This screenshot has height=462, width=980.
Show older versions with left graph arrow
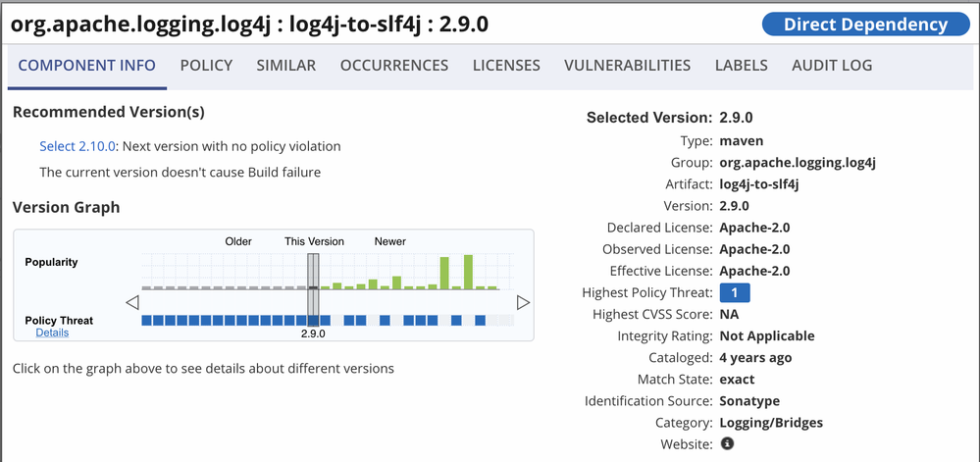point(131,303)
